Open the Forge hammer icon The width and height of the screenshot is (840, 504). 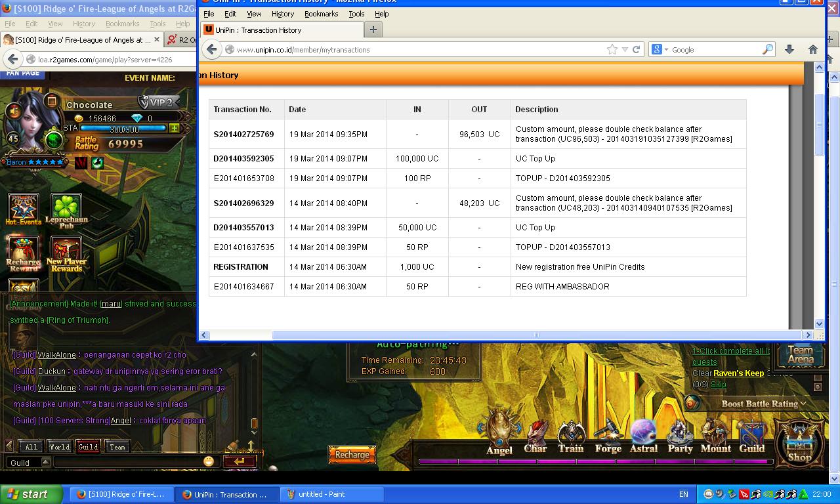[608, 433]
